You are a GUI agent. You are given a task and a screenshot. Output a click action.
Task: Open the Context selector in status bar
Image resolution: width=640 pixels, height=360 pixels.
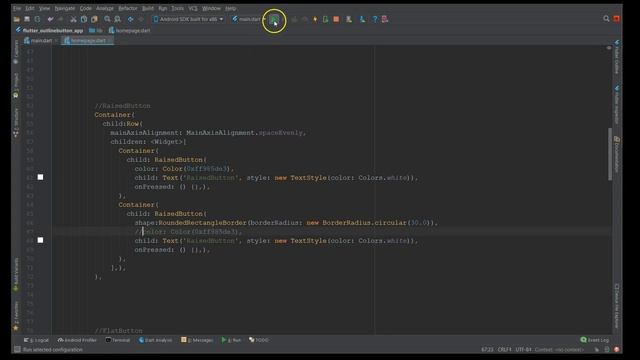(x=559, y=349)
